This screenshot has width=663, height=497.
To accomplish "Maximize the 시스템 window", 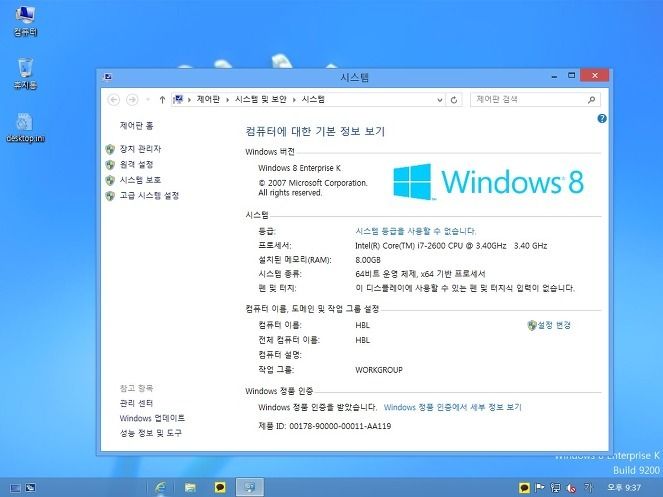I will 571,76.
